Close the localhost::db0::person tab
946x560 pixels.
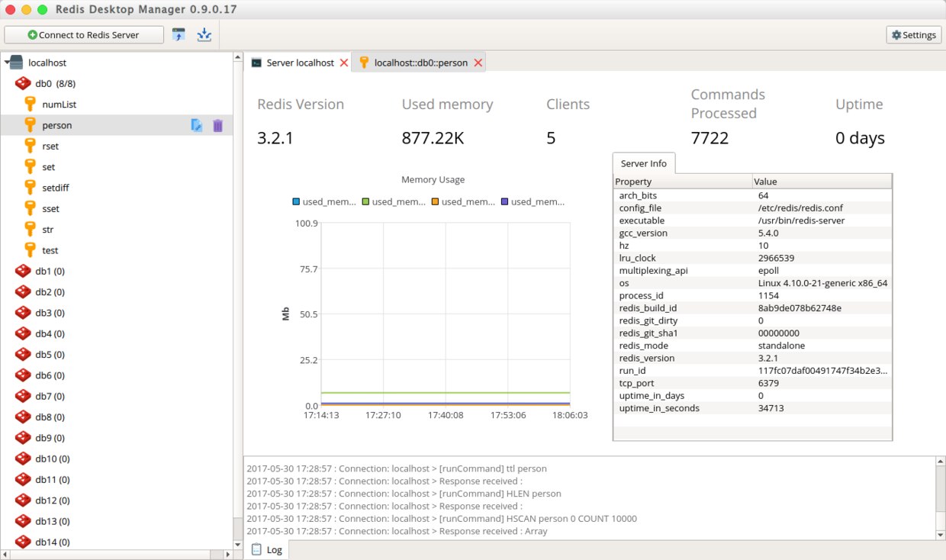click(478, 63)
